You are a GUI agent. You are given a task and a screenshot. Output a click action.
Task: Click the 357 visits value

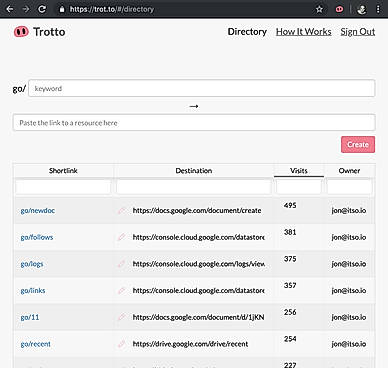point(290,285)
